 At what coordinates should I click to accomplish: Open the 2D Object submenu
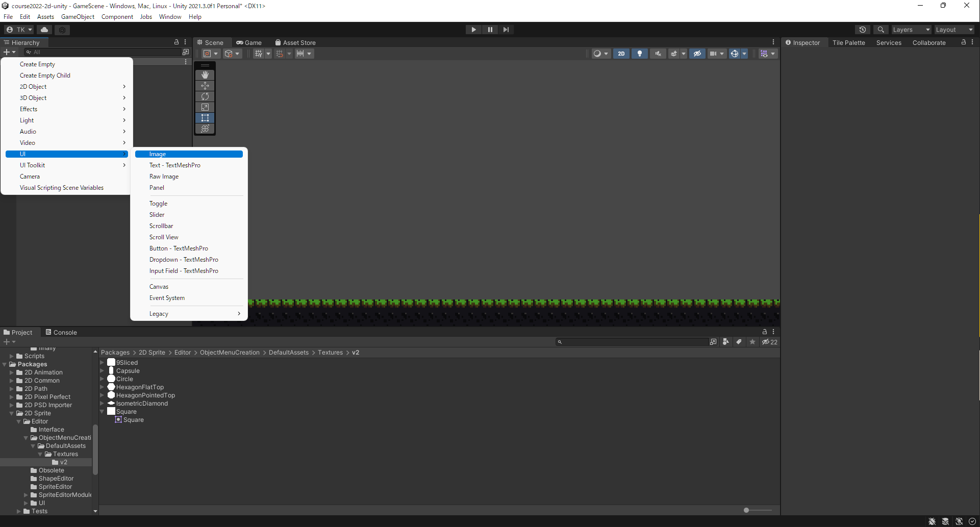point(66,87)
